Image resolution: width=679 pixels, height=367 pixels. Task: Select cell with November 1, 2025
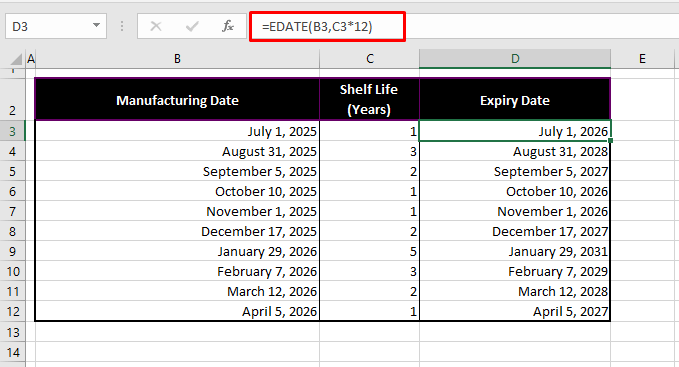(178, 211)
